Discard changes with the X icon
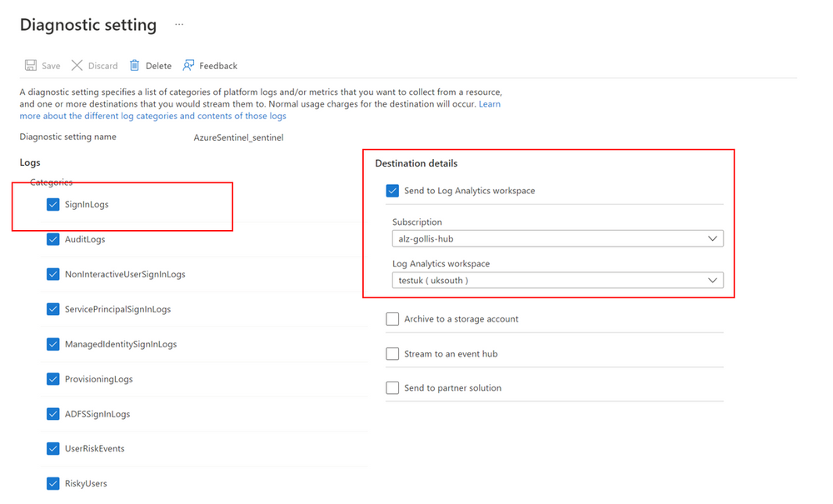Viewport: 833px width, 504px height. pyautogui.click(x=93, y=65)
